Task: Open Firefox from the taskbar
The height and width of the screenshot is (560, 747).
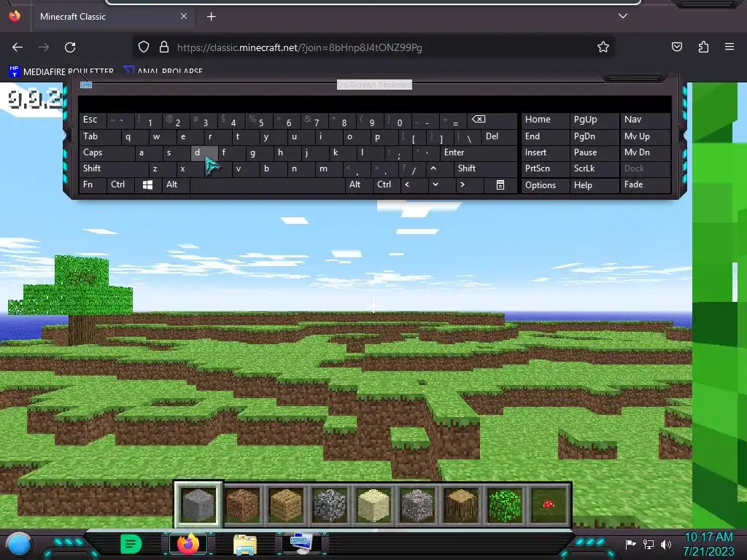Action: [x=187, y=544]
